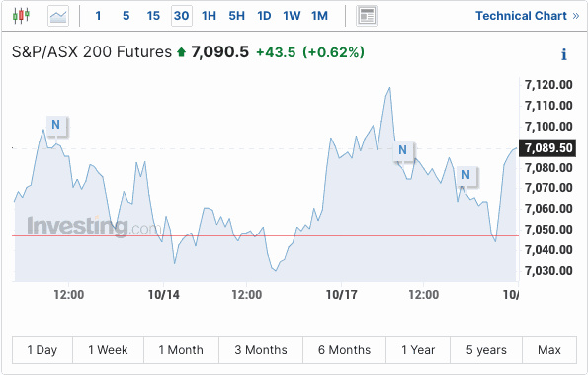Select the 1H interval

(209, 16)
